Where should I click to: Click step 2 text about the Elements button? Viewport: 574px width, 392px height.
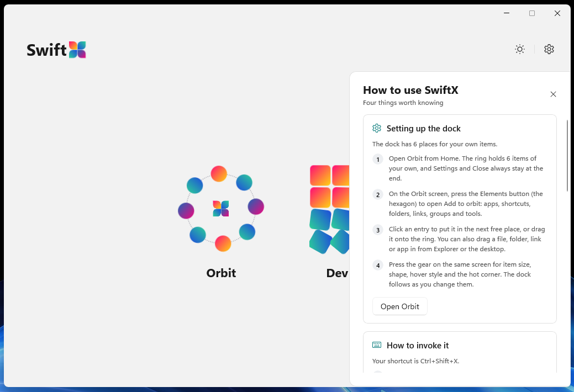pos(466,204)
